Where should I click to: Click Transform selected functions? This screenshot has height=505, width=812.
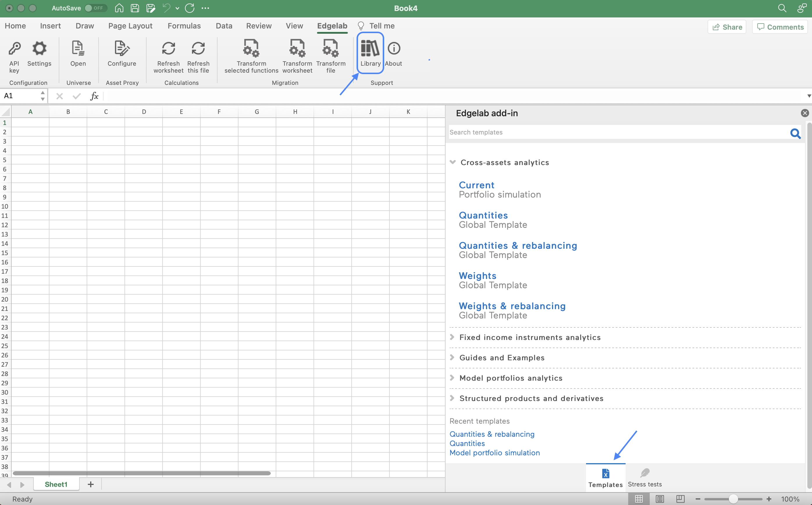tap(251, 56)
